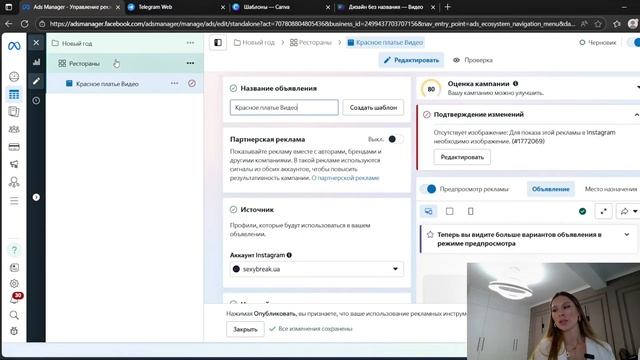Screen dimensions: 640x360
Task: Open more options for Новый год campaign
Action: click(x=190, y=43)
